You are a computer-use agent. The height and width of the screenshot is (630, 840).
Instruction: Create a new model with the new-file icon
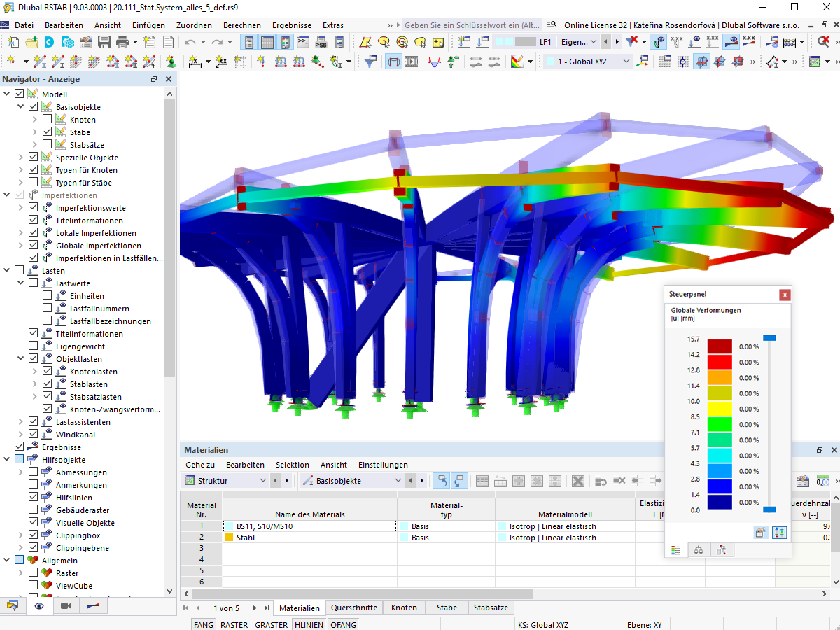pyautogui.click(x=13, y=42)
